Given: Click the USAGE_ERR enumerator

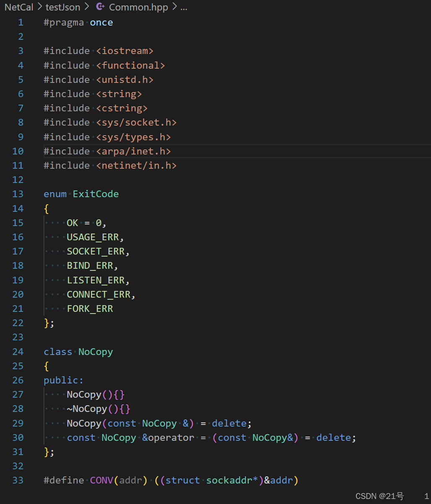Looking at the screenshot, I should tap(93, 237).
